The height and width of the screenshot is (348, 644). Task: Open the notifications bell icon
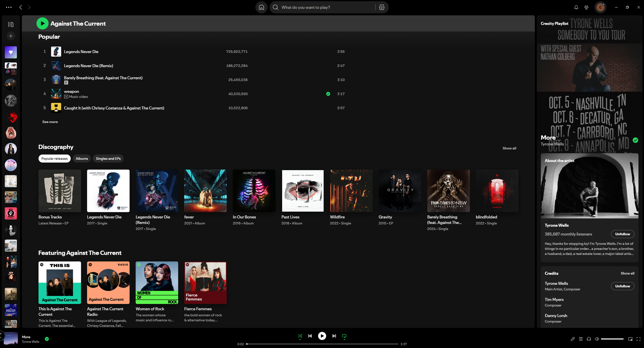[x=576, y=7]
